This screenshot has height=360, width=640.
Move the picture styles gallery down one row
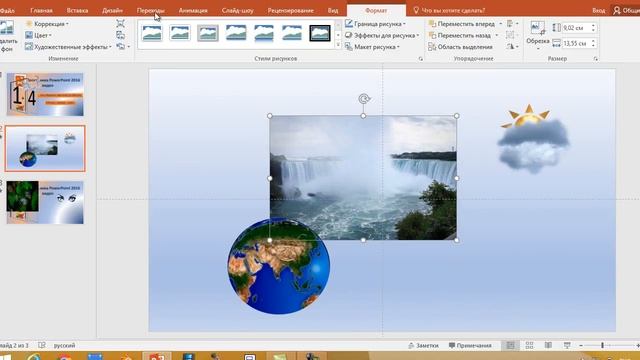[338, 35]
